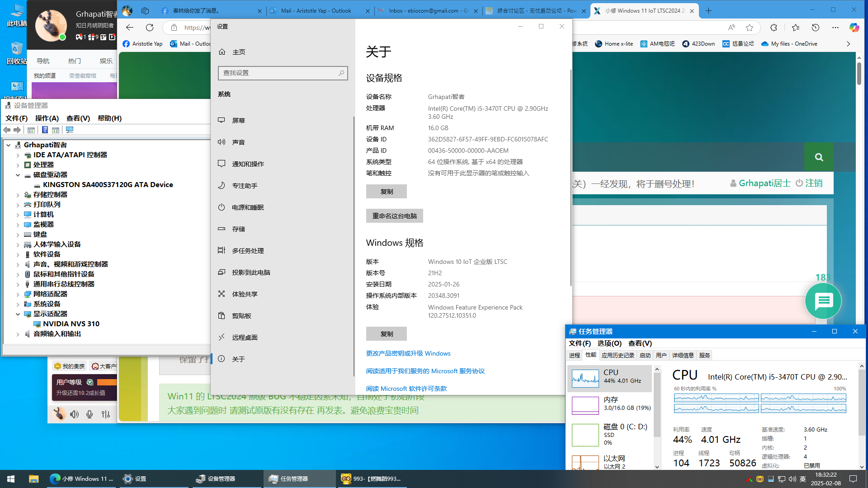Open Project to this PC icon
The width and height of the screenshot is (868, 488).
[x=222, y=272]
